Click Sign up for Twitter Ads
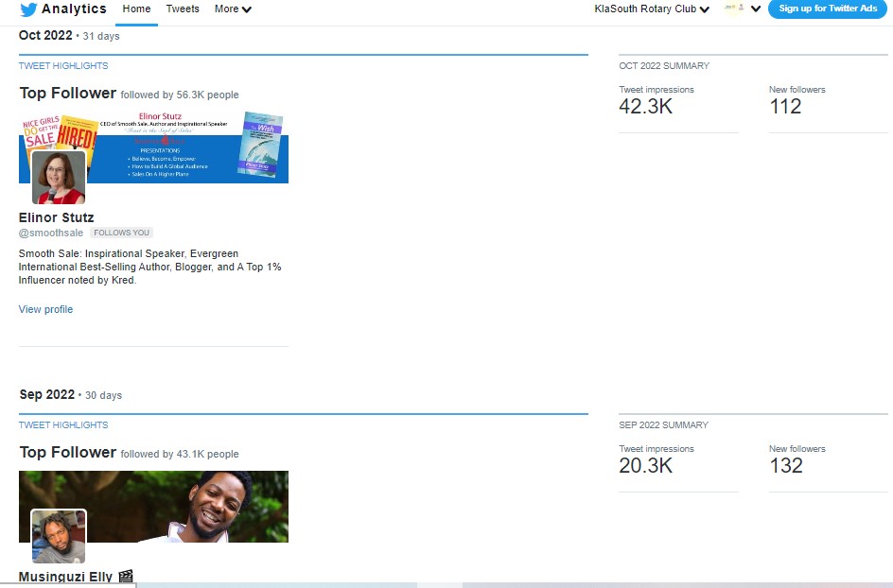Image resolution: width=893 pixels, height=588 pixels. [828, 9]
